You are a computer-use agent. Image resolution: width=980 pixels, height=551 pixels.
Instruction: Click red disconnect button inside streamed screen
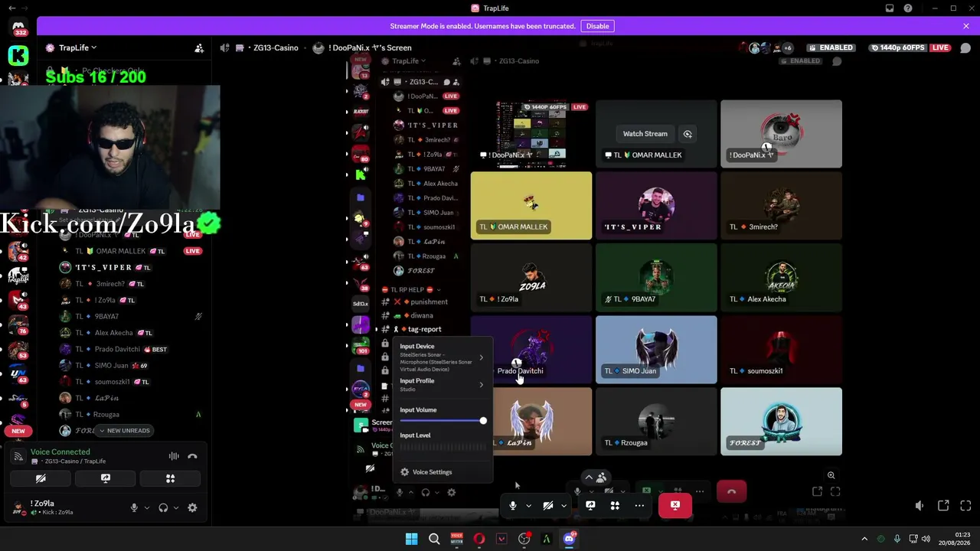731,492
